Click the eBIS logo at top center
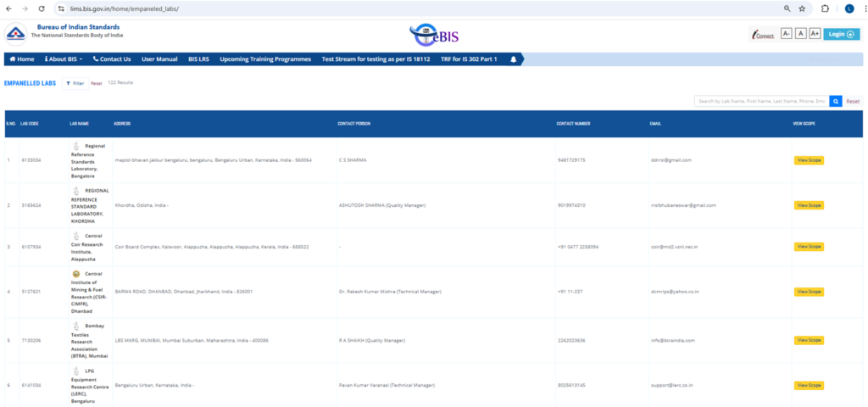 433,34
